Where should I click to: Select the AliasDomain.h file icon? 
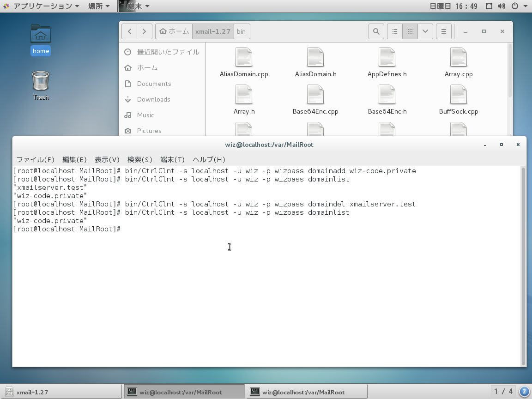click(315, 57)
